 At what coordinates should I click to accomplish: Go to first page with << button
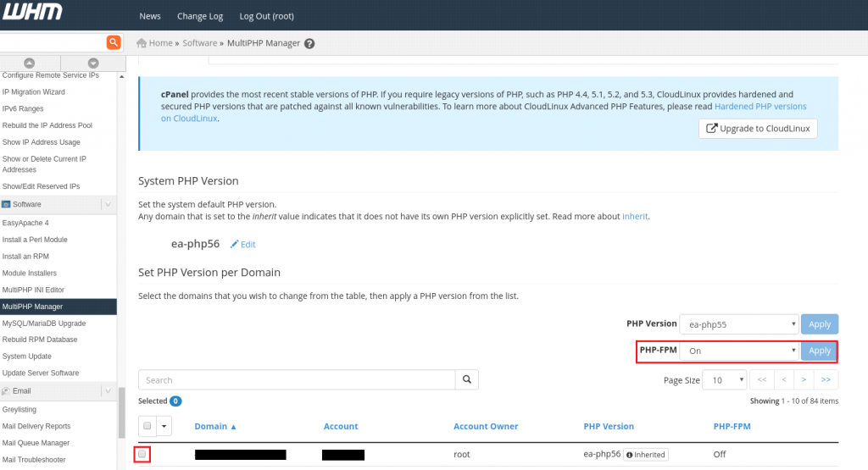(x=762, y=380)
